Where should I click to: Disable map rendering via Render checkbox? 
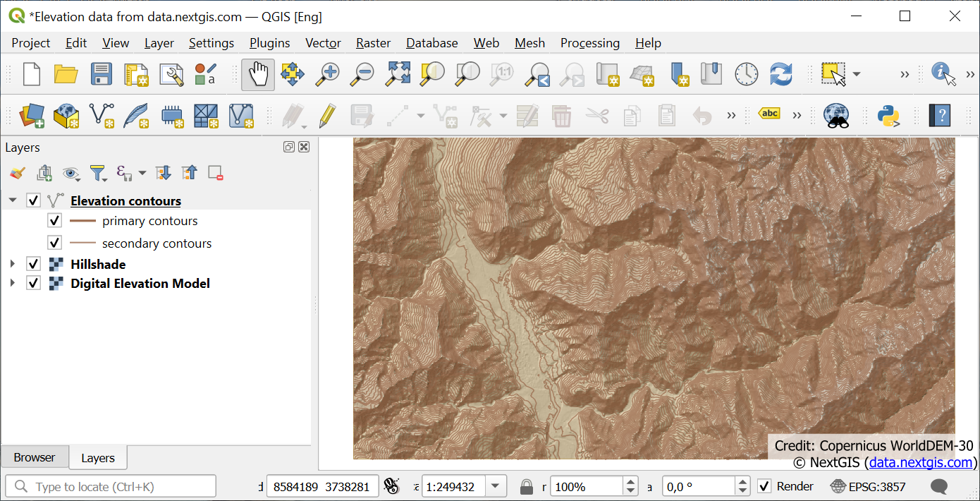point(765,486)
